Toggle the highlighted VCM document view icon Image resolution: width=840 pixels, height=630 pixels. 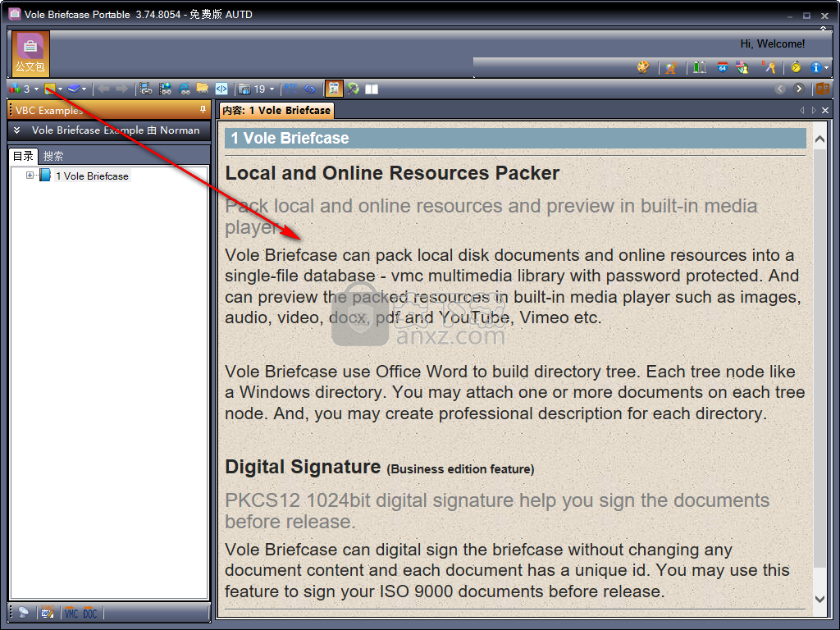334,89
